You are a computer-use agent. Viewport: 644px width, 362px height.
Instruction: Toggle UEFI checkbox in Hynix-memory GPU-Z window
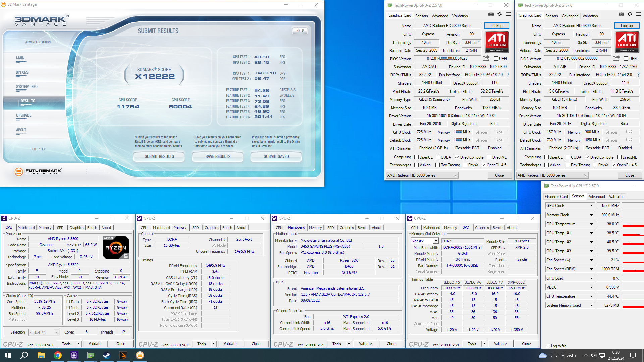pyautogui.click(x=626, y=59)
